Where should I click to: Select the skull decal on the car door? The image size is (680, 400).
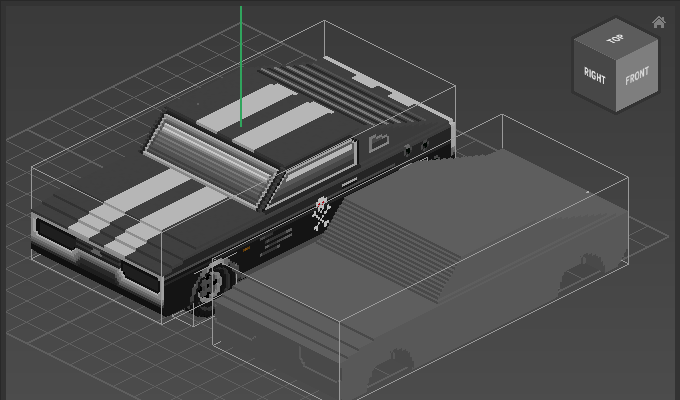(x=321, y=213)
